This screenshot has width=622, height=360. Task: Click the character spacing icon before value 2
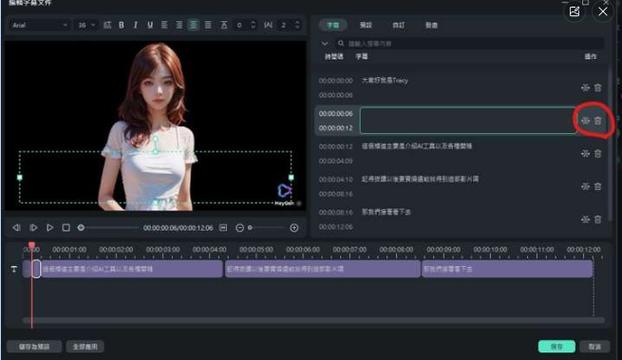268,25
